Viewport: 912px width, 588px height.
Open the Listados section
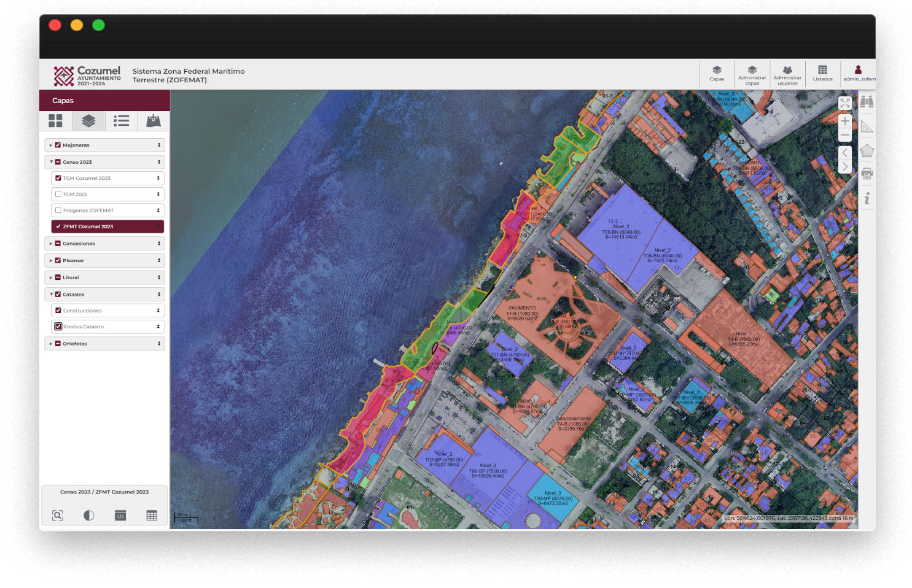coord(822,74)
